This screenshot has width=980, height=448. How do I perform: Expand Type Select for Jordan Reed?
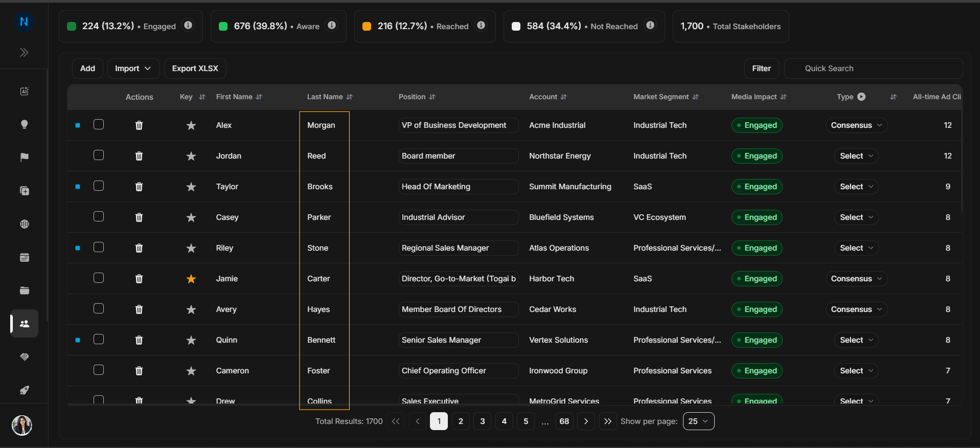pyautogui.click(x=856, y=156)
